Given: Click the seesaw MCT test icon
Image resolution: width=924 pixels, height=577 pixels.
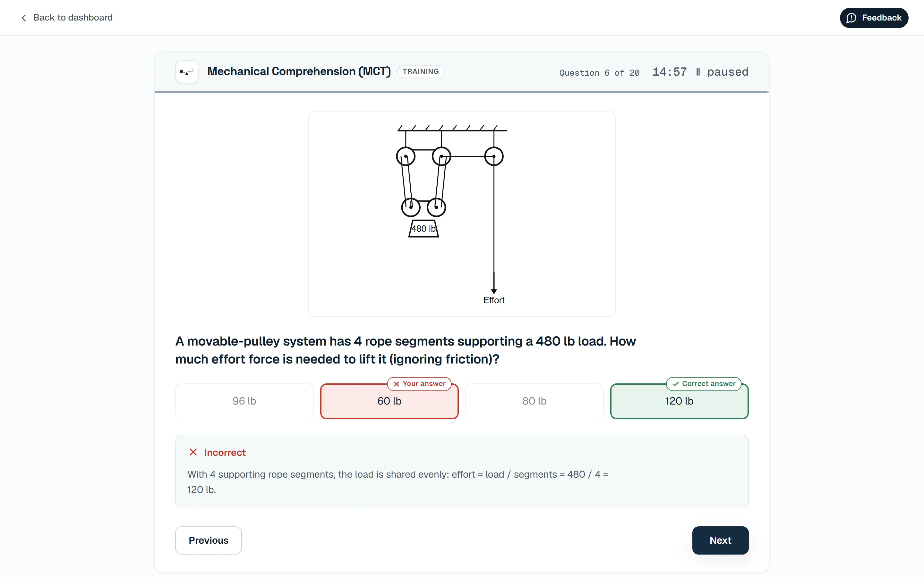Looking at the screenshot, I should point(186,72).
